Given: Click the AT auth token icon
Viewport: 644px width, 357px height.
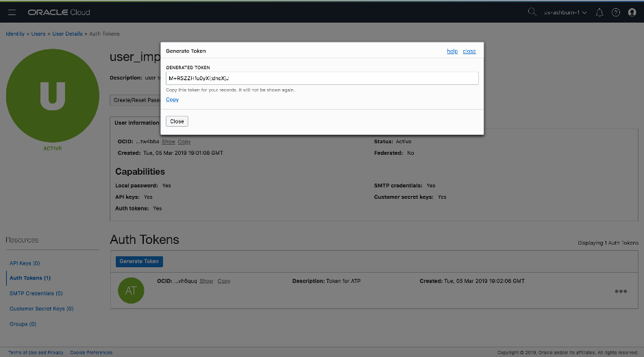Looking at the screenshot, I should click(x=131, y=291).
